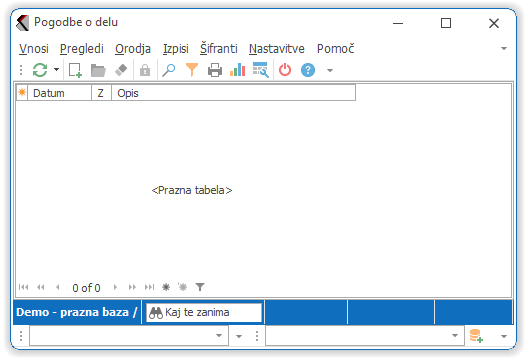Viewport: 528px width, 363px height.
Task: Click the database add icon
Action: pyautogui.click(x=476, y=336)
